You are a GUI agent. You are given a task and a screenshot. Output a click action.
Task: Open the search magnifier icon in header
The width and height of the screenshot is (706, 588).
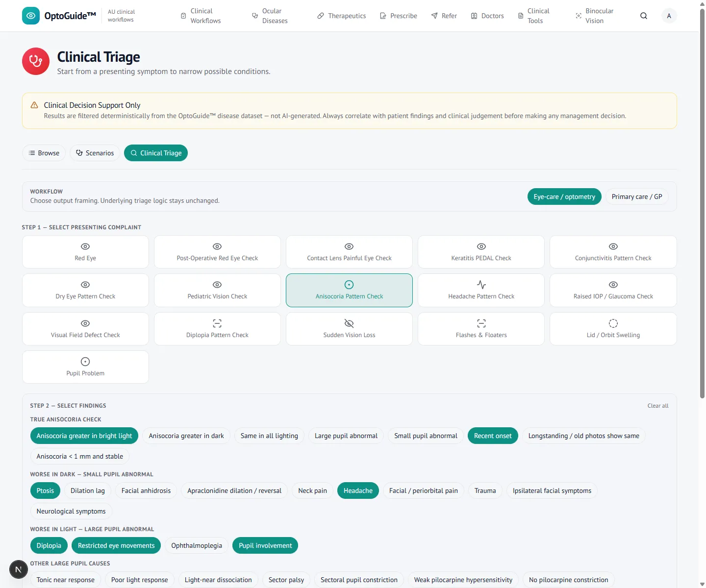click(x=644, y=16)
